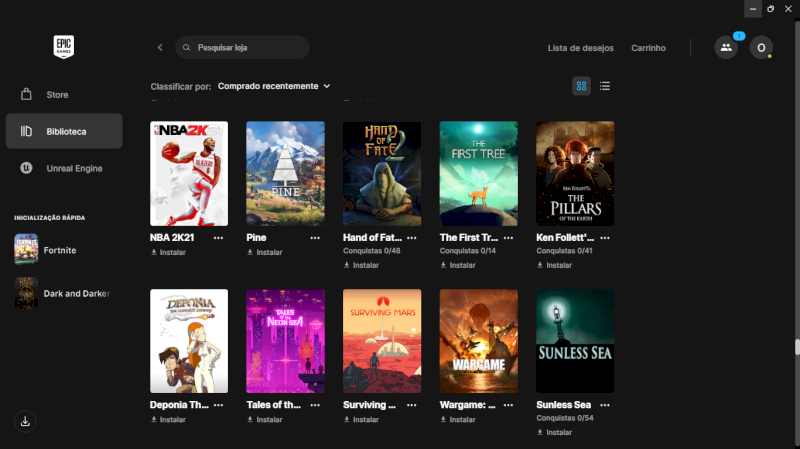Click the NBA 2K21 title text
This screenshot has width=800, height=449.
tap(172, 238)
